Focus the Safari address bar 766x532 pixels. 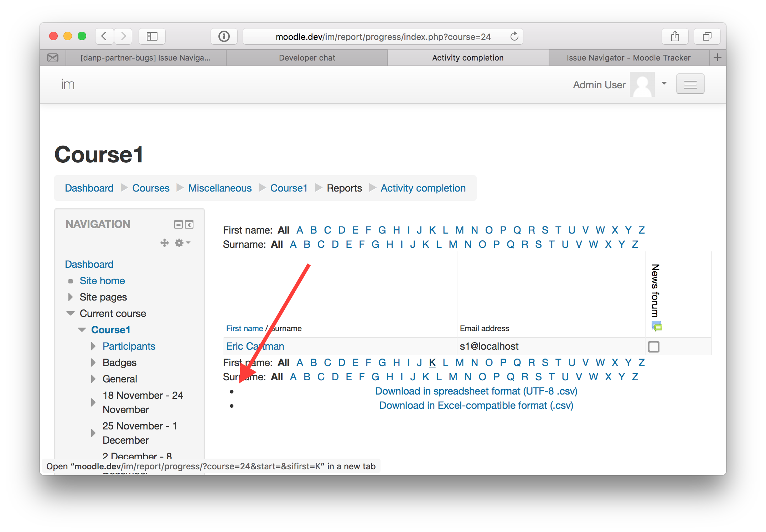tap(383, 36)
